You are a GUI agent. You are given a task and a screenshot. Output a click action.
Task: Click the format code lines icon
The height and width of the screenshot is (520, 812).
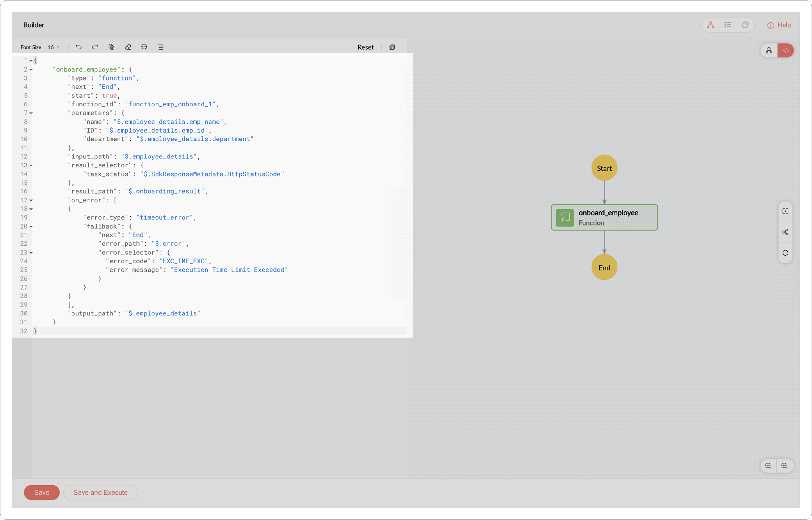161,47
